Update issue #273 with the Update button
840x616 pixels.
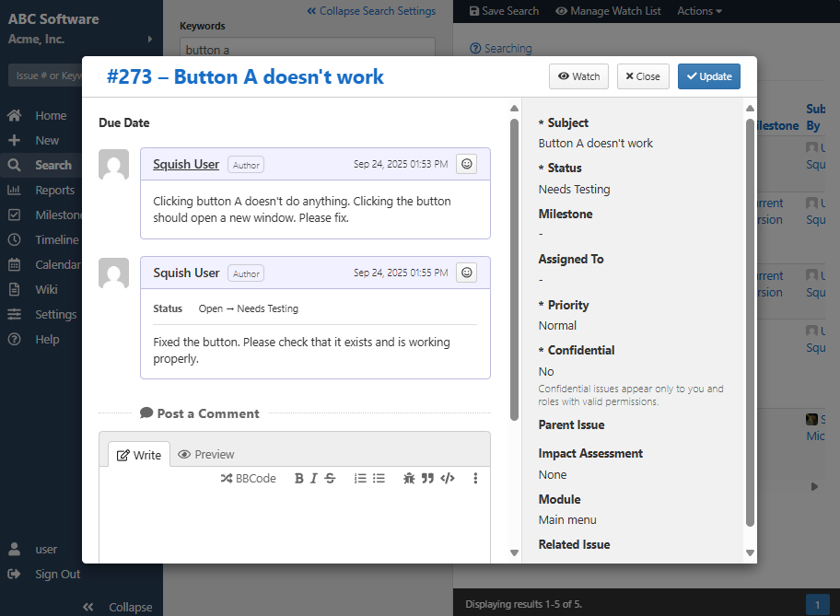click(708, 76)
